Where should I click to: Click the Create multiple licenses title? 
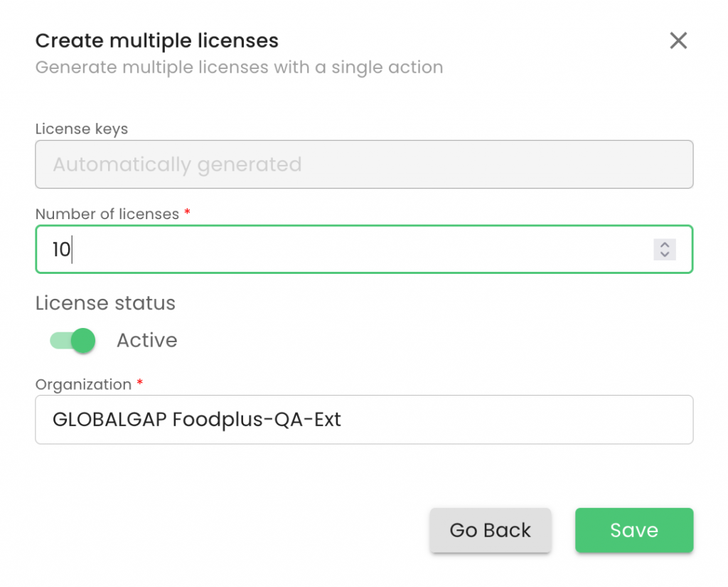click(157, 41)
